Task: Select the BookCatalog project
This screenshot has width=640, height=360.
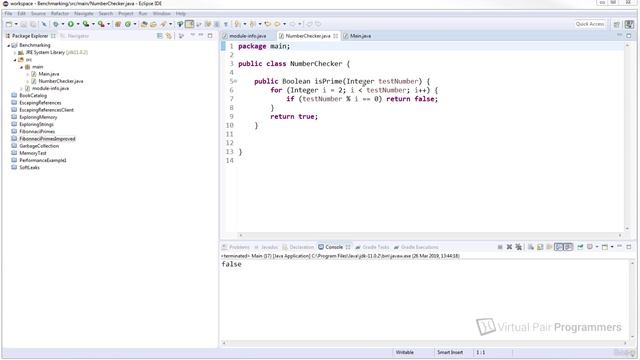Action: click(33, 96)
